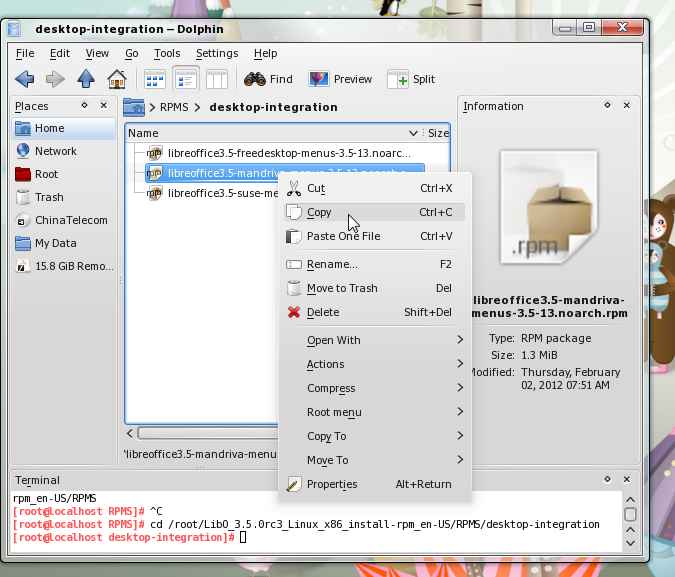The height and width of the screenshot is (577, 675).
Task: Expand breadcrumb arrow before RPMS
Action: point(152,107)
